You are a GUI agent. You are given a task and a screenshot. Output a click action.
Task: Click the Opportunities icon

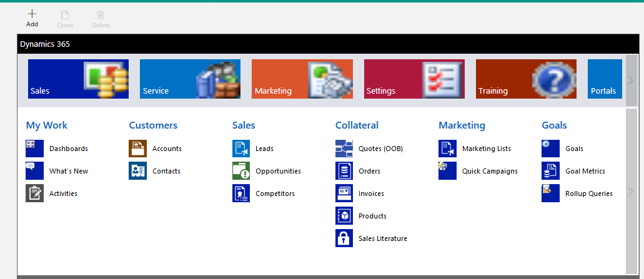click(x=241, y=171)
